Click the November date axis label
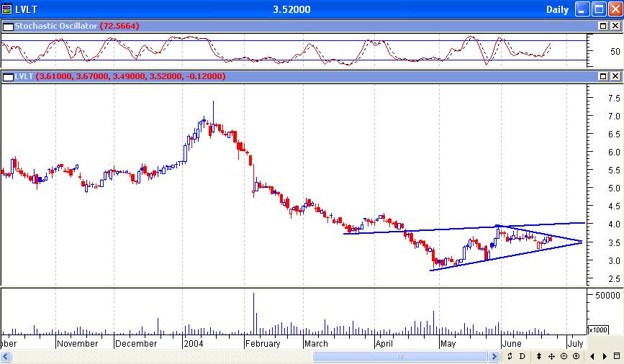The height and width of the screenshot is (364, 624). tap(77, 343)
